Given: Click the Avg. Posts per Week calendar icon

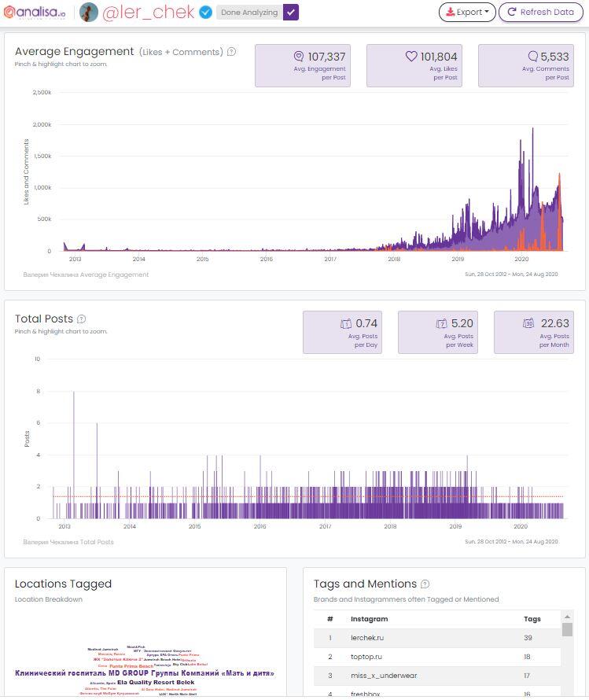Looking at the screenshot, I should coord(441,323).
